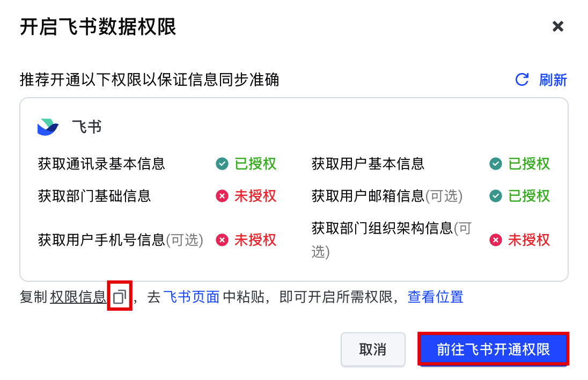Click the 刷新 refresh link
This screenshot has height=380, width=588.
[x=553, y=80]
